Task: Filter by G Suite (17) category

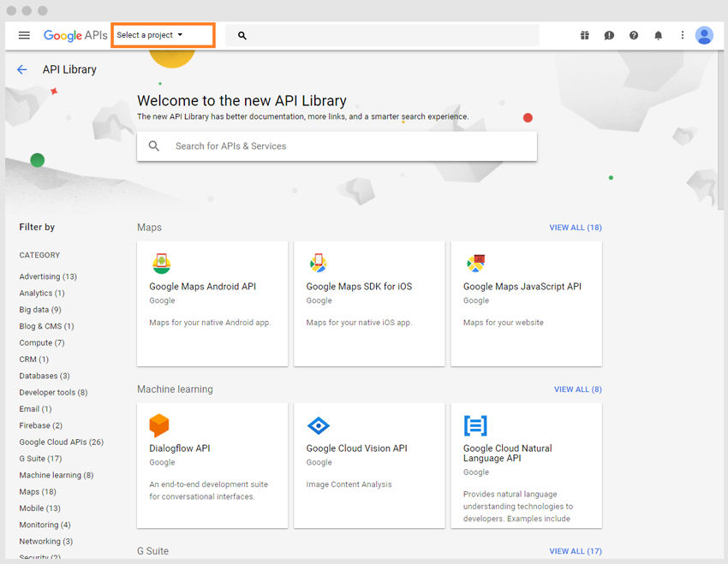Action: click(40, 459)
